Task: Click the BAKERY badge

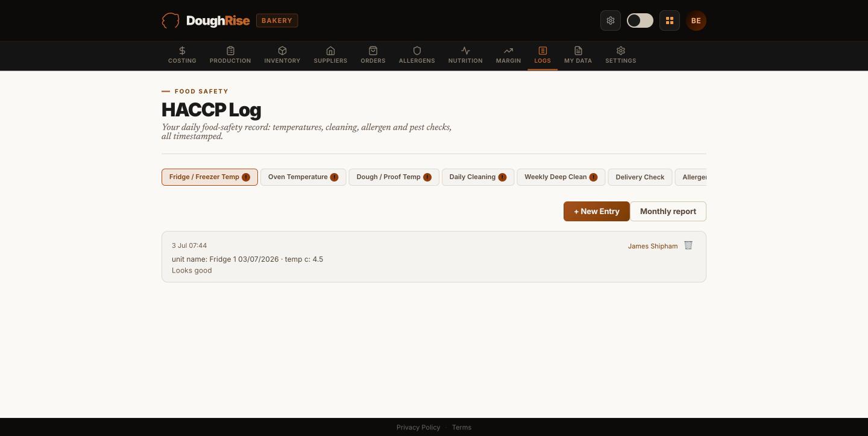Action: click(x=277, y=21)
